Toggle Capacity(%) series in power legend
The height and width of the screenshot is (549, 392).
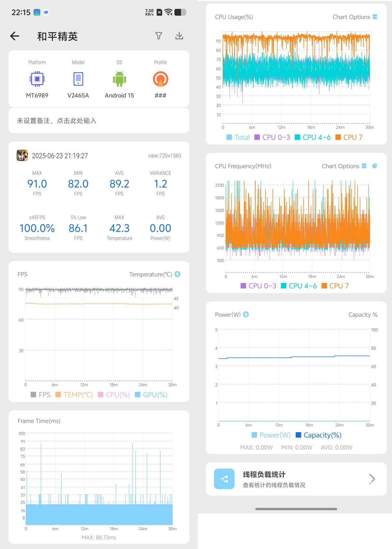(x=319, y=435)
